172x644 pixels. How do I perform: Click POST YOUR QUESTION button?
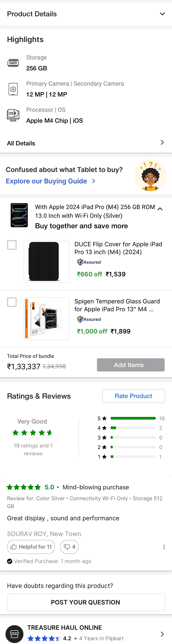click(x=86, y=602)
